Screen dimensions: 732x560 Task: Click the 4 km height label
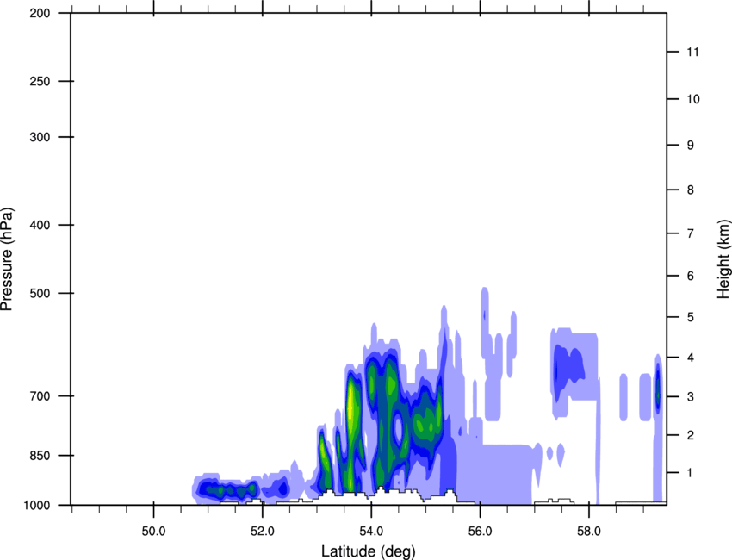click(691, 358)
